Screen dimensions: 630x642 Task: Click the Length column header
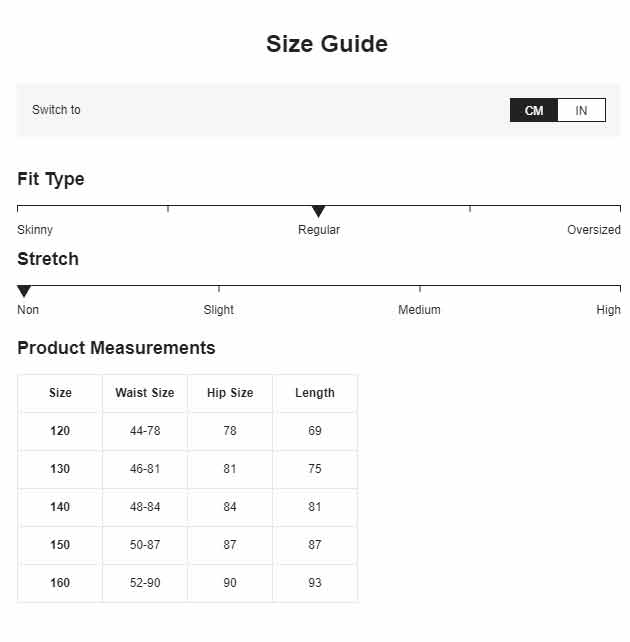click(315, 393)
